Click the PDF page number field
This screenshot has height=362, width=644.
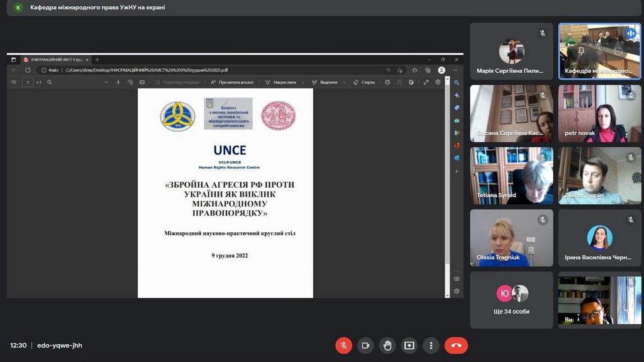tap(28, 82)
